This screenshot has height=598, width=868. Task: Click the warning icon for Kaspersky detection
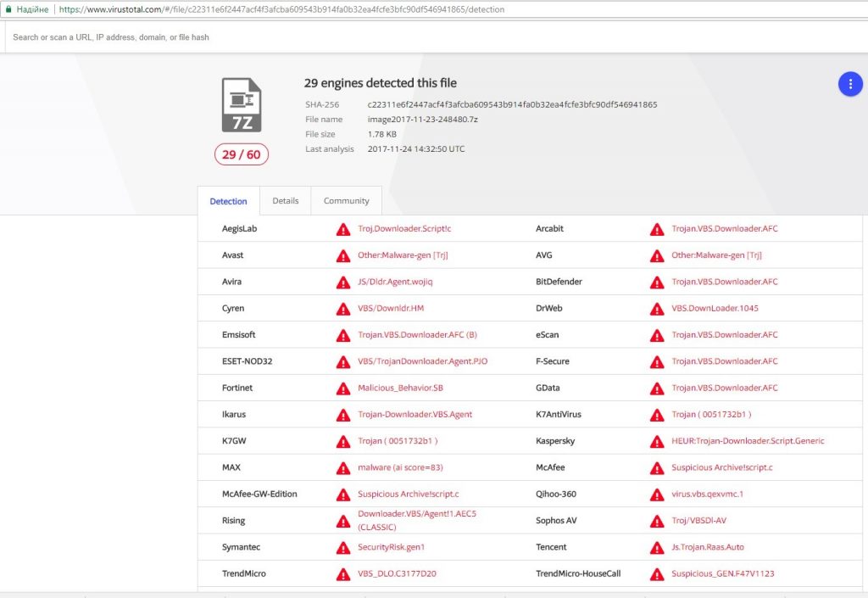657,441
